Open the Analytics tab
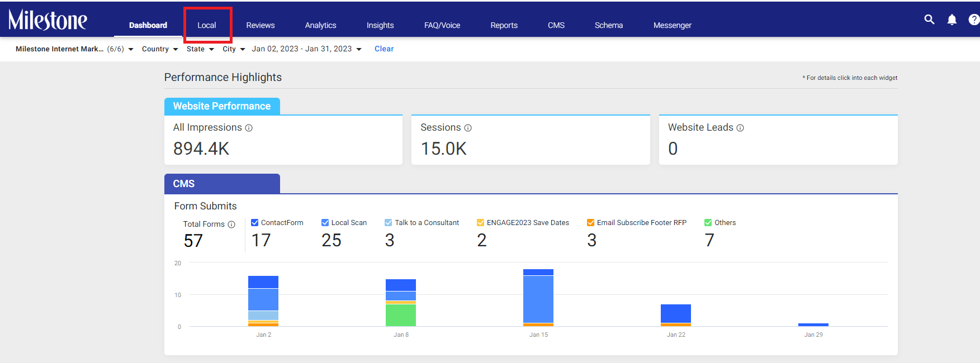Screen dimensions: 980x363 [x=320, y=25]
